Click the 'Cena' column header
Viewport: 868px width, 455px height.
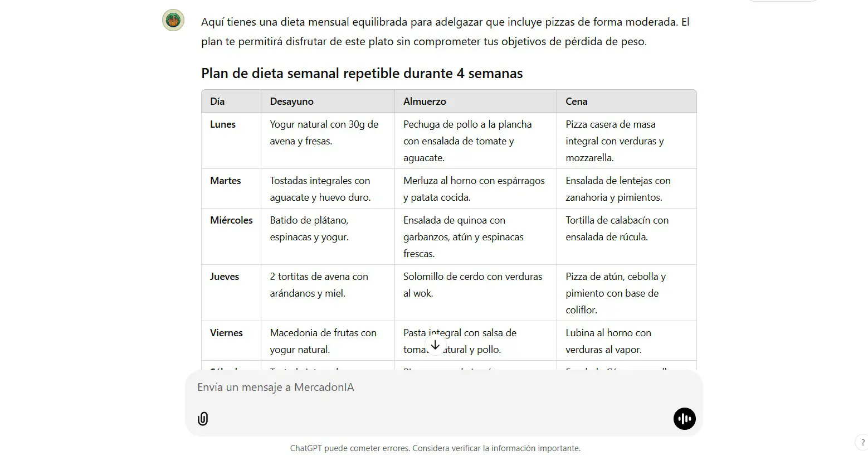(576, 101)
